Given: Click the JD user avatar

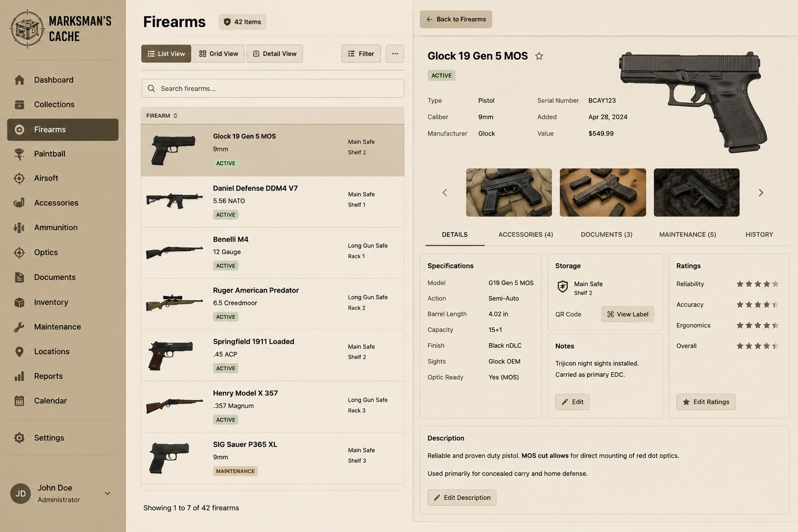Looking at the screenshot, I should coord(21,494).
